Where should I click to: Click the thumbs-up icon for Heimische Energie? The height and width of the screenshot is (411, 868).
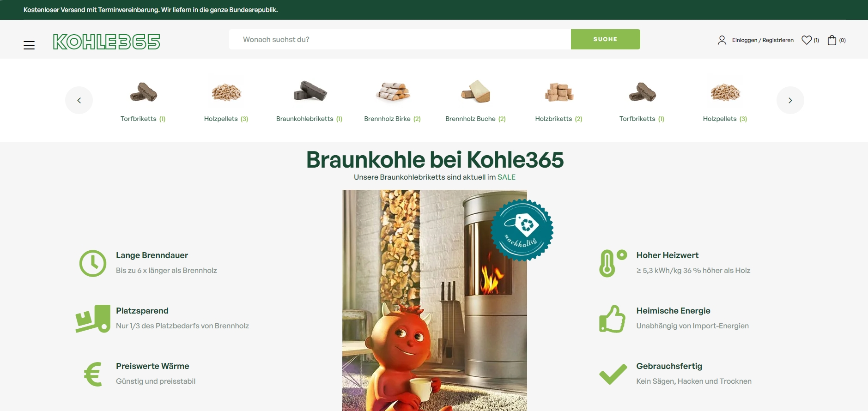coord(612,319)
